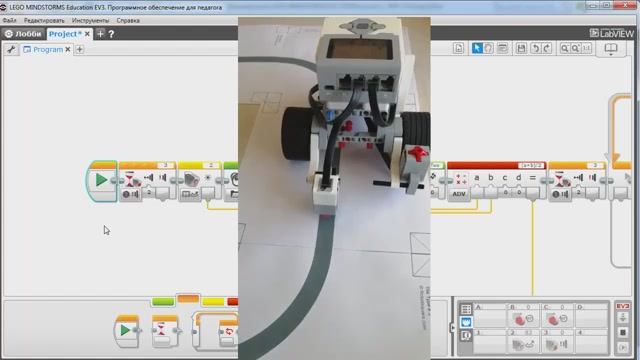
Task: Open mode selector of Color Sensor block
Action: pyautogui.click(x=190, y=194)
